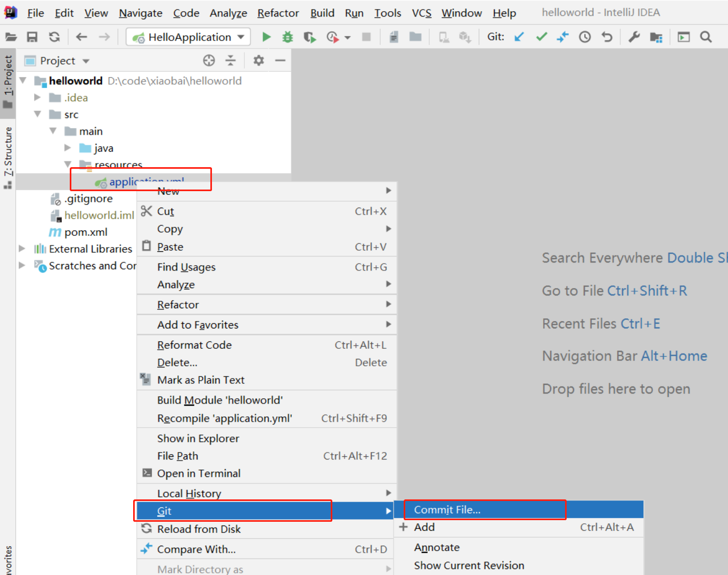Select pom.xml in the project tree
This screenshot has width=728, height=575.
(x=86, y=232)
